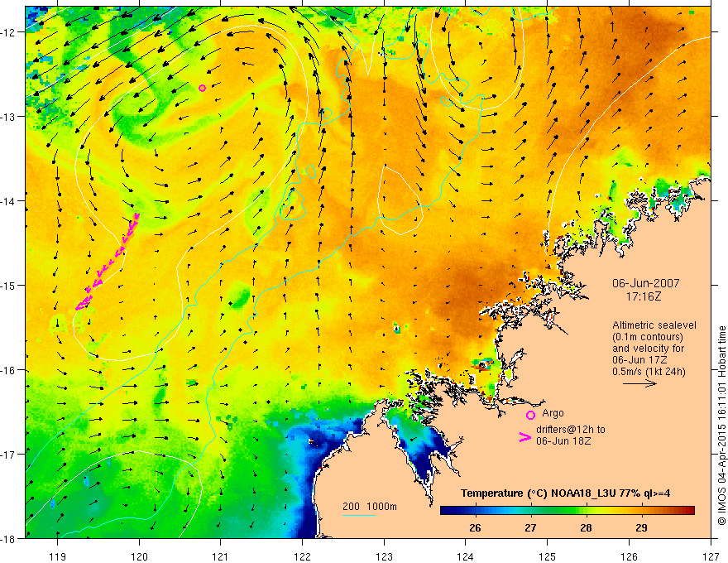Click the latitude label -13
This screenshot has height=563, width=728.
pyautogui.click(x=8, y=117)
